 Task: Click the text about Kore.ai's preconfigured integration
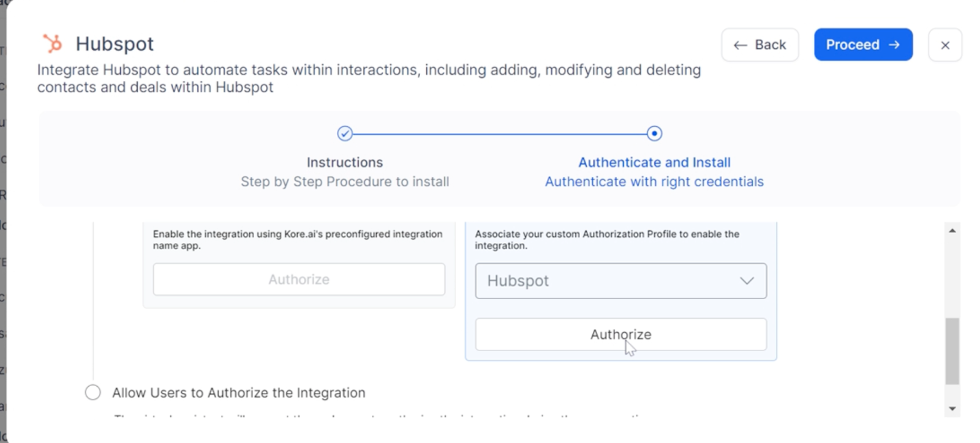point(298,239)
